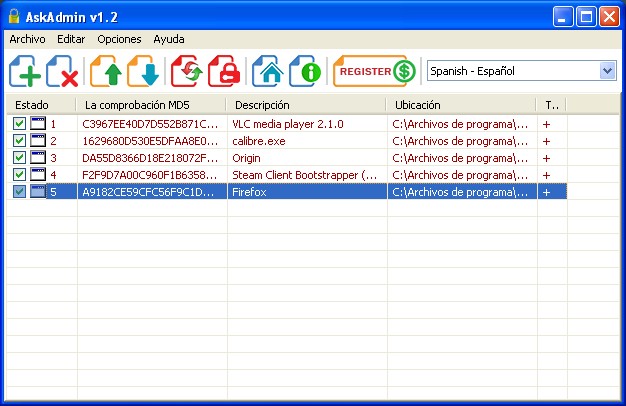Click the window icon in row 2

point(38,140)
